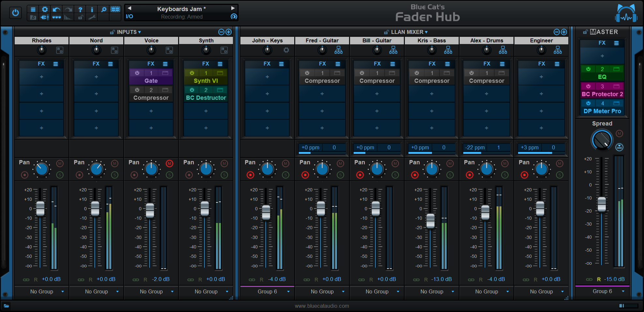Disable the Synth VI plugin power button
This screenshot has height=312, width=644.
click(x=192, y=73)
